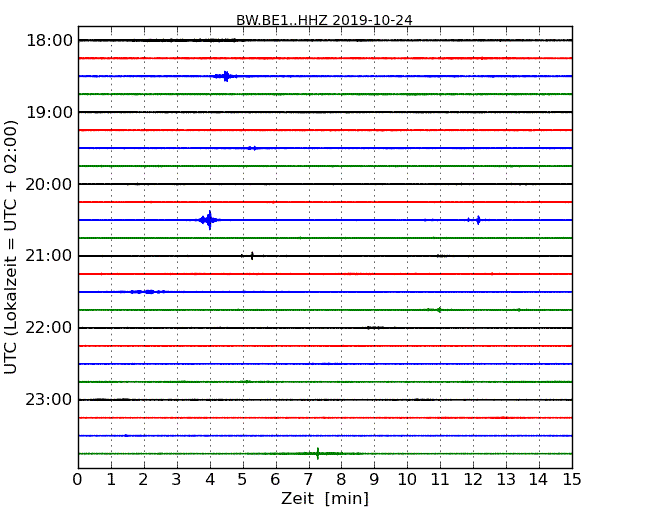Click x-axis tick label 7
The width and height of the screenshot is (650, 520).
308,479
